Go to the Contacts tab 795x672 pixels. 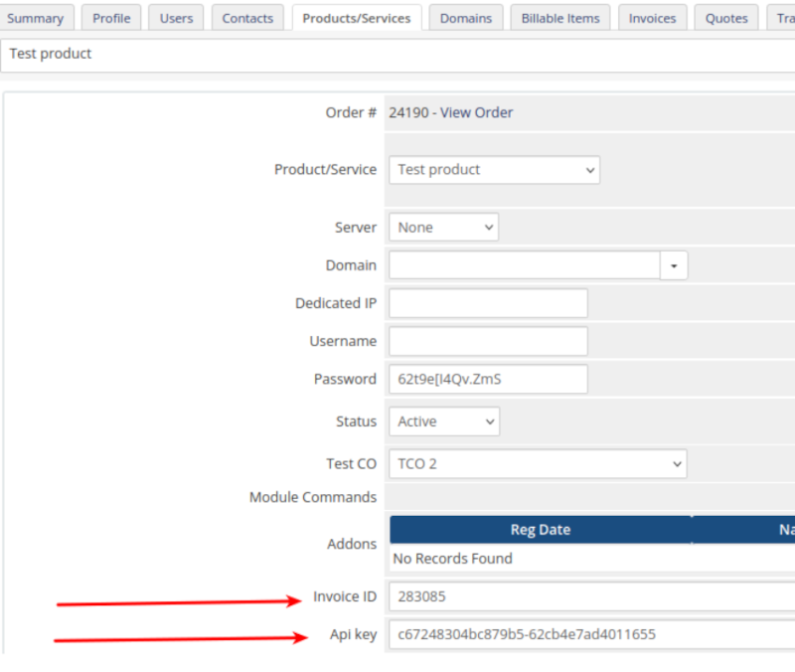[247, 18]
